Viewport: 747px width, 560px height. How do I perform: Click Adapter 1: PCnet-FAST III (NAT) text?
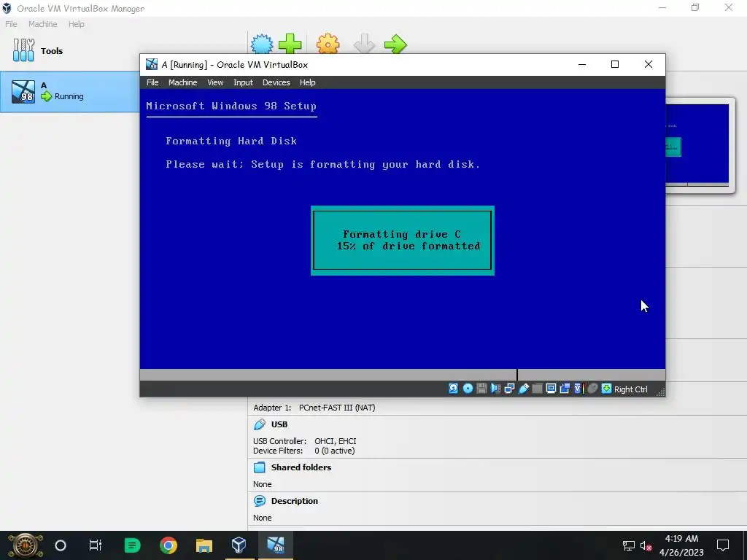pyautogui.click(x=314, y=408)
